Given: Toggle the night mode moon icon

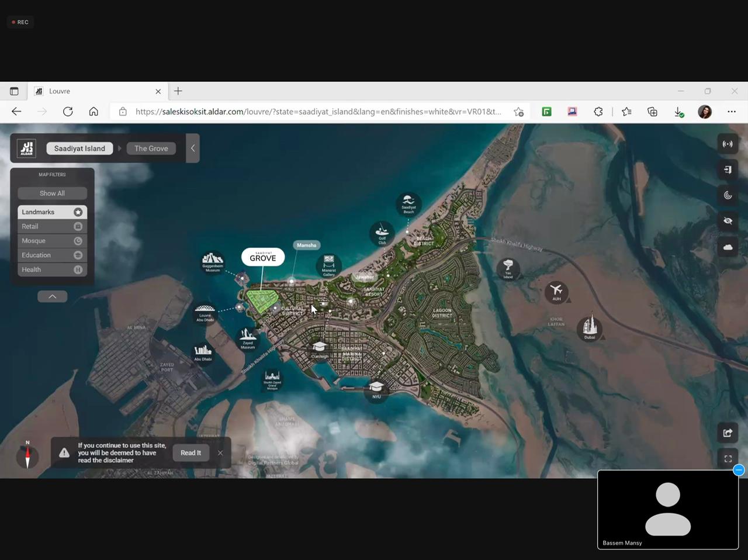Looking at the screenshot, I should (x=728, y=195).
